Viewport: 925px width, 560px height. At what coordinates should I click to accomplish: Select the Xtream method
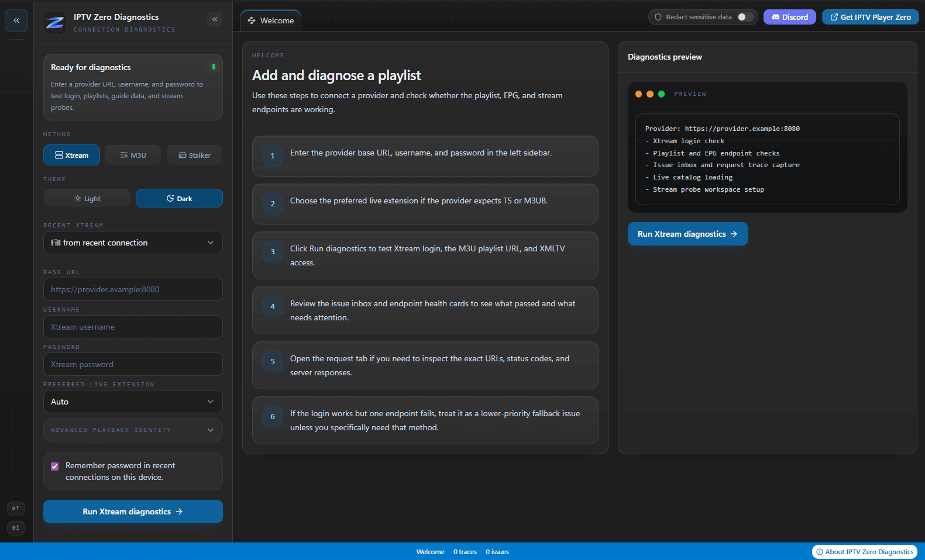pyautogui.click(x=71, y=155)
